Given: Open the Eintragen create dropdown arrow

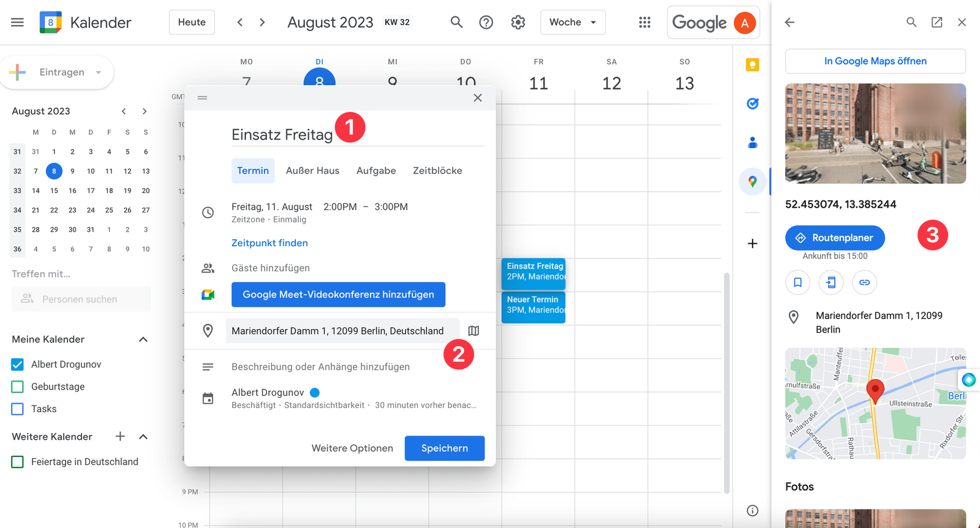Looking at the screenshot, I should (x=99, y=72).
